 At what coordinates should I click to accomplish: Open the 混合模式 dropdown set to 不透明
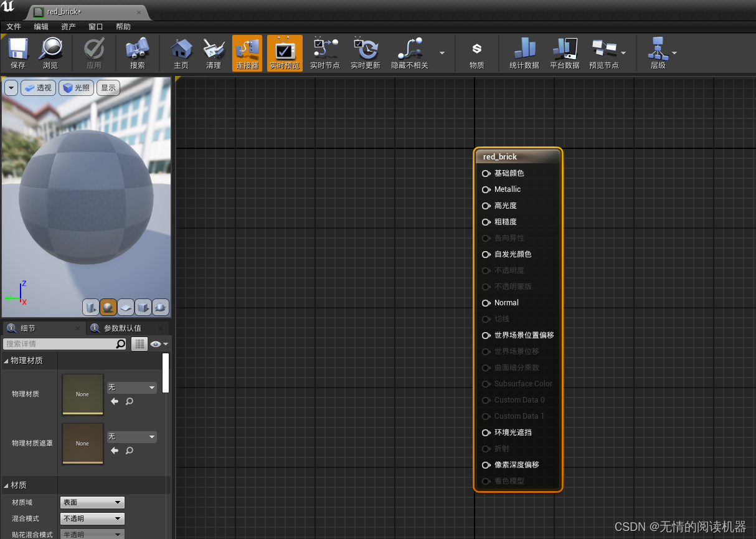[x=92, y=518]
